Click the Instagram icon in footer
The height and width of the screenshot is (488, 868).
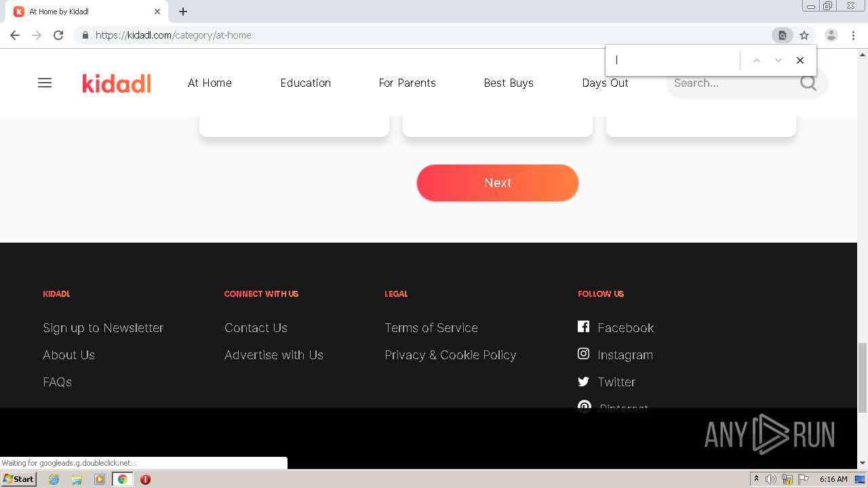[x=583, y=354]
